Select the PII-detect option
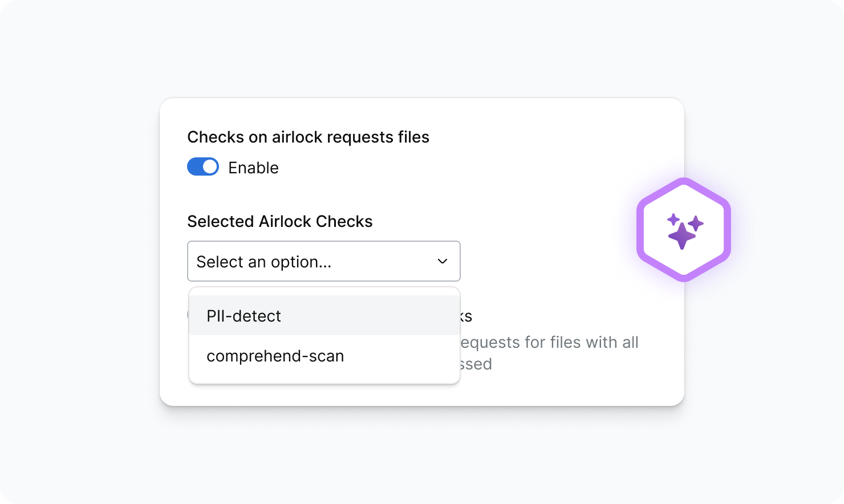The image size is (844, 504). point(244,316)
